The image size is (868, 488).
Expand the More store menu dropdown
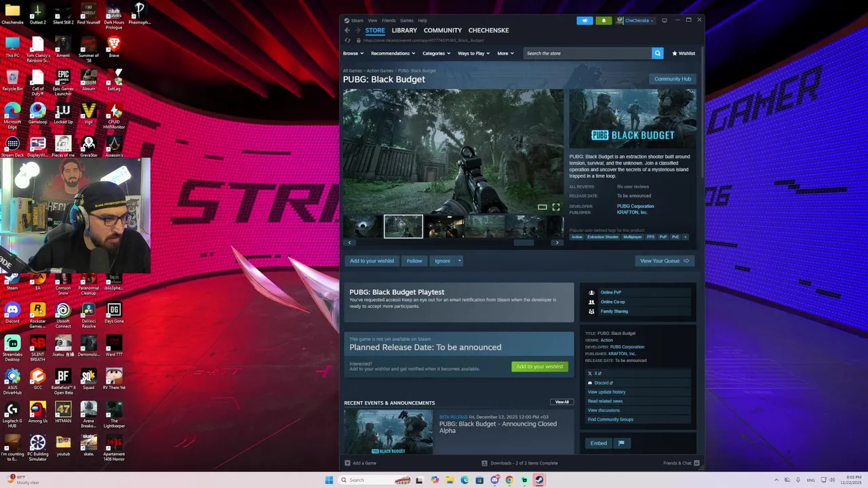505,53
